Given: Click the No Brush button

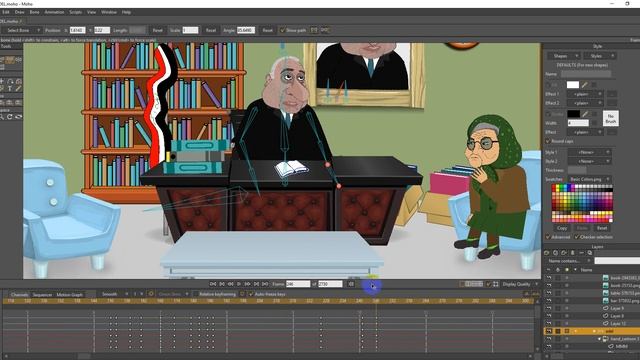Looking at the screenshot, I should [611, 118].
